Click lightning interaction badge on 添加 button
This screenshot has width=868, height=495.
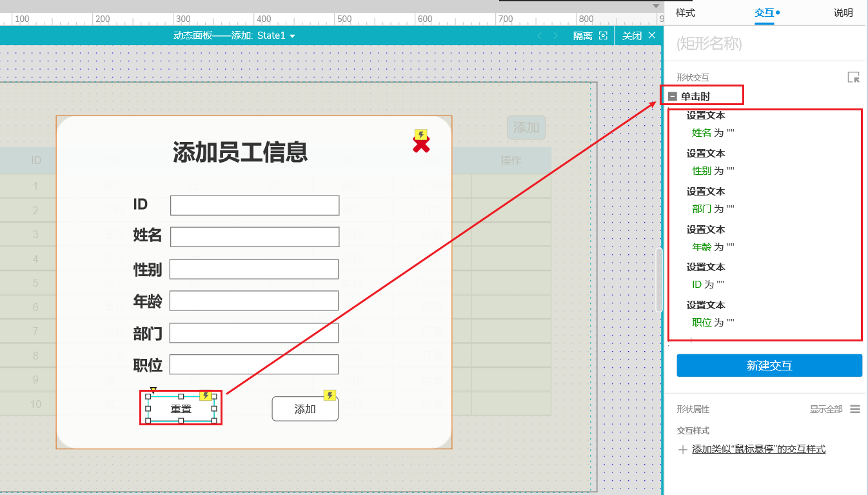pyautogui.click(x=330, y=396)
